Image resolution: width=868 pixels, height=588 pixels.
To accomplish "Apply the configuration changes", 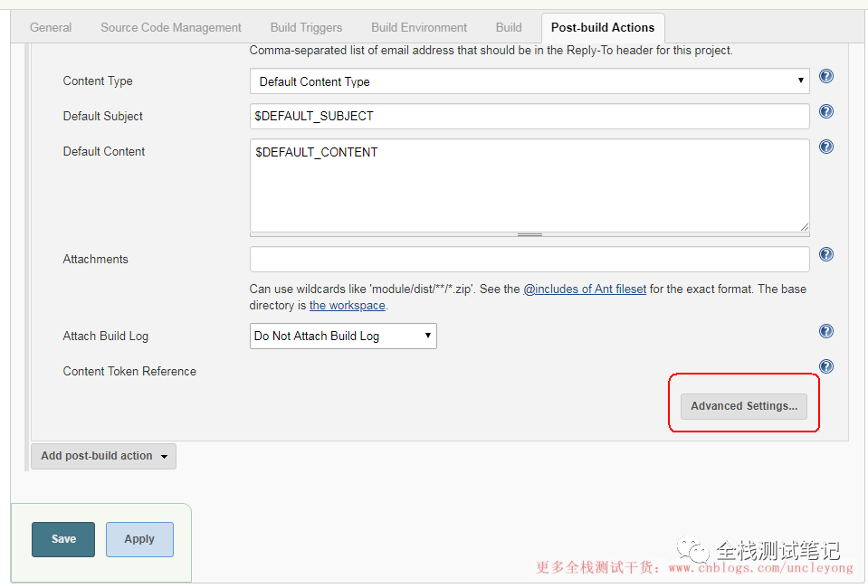I will pos(139,539).
